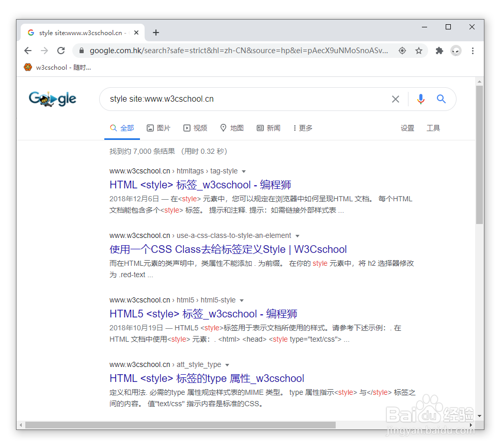This screenshot has width=503, height=448.
Task: Open the browser profile avatar icon
Action: pyautogui.click(x=455, y=51)
